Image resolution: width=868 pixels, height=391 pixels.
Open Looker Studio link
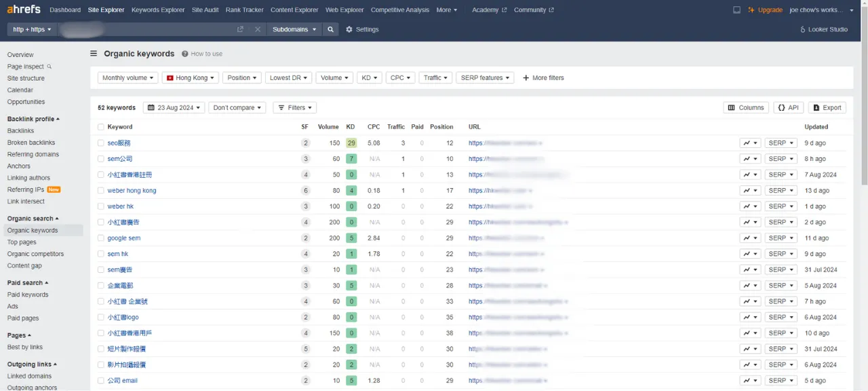824,30
